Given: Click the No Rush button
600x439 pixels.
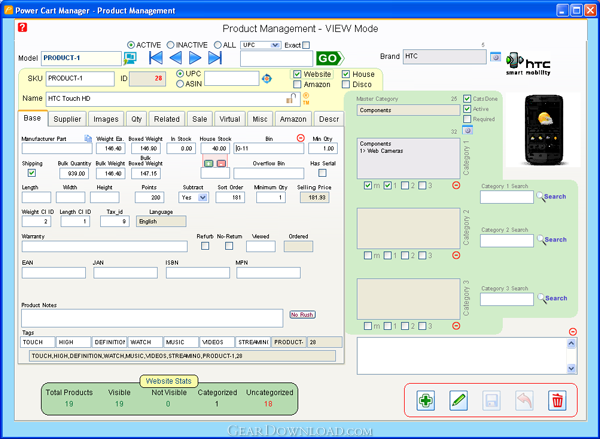Looking at the screenshot, I should [x=302, y=315].
